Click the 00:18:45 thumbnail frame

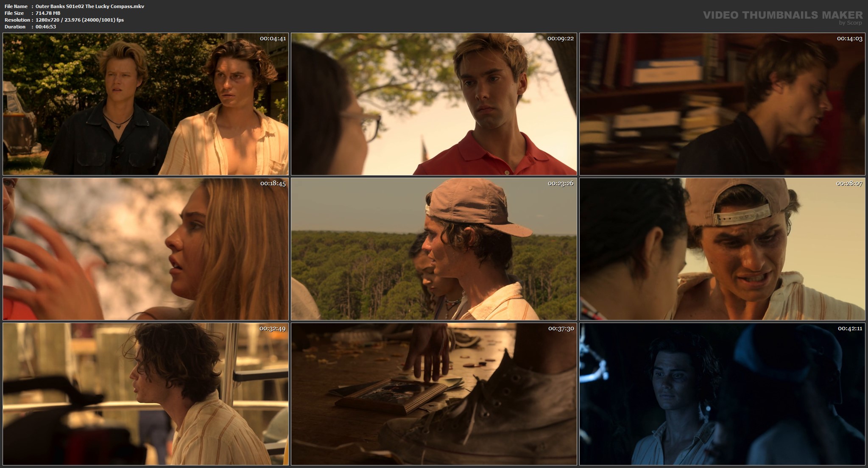point(145,249)
